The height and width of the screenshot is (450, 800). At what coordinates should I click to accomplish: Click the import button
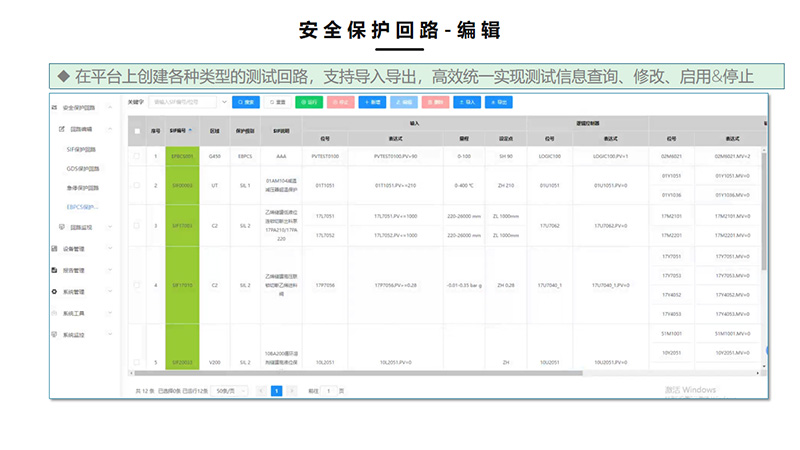[x=467, y=102]
